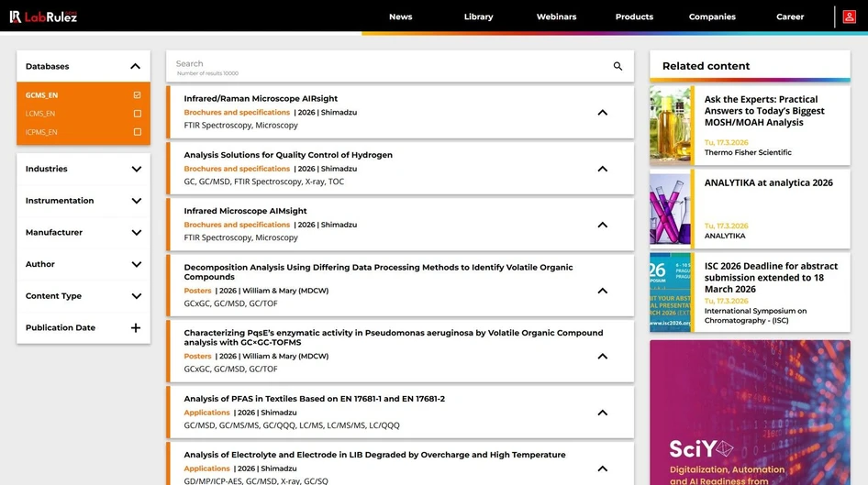The width and height of the screenshot is (868, 485).
Task: Open the user account icon
Action: pyautogui.click(x=850, y=17)
